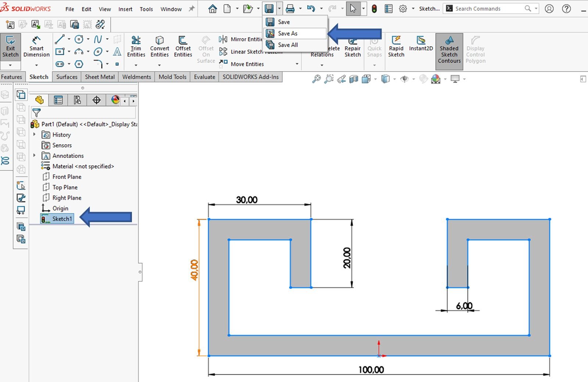The width and height of the screenshot is (588, 382).
Task: Select the Offset Entities tool
Action: click(x=183, y=47)
